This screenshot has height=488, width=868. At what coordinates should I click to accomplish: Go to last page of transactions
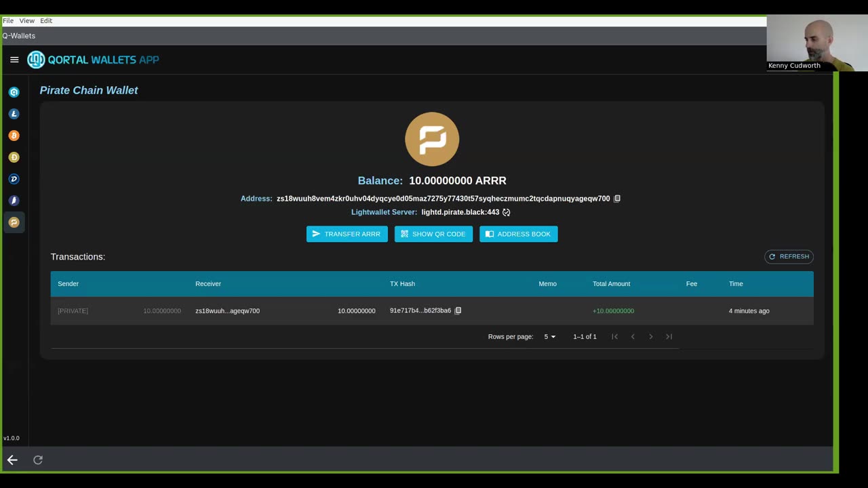coord(669,336)
